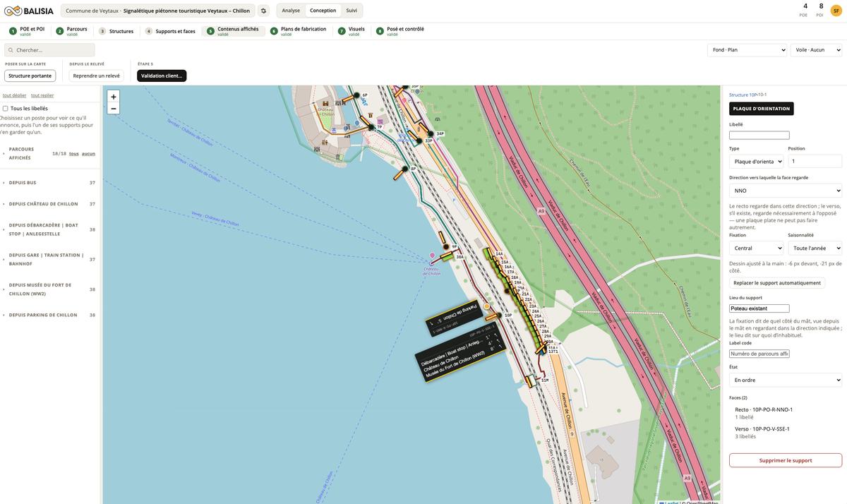The width and height of the screenshot is (847, 504).
Task: Go to step 3 Structures
Action: [x=116, y=31]
